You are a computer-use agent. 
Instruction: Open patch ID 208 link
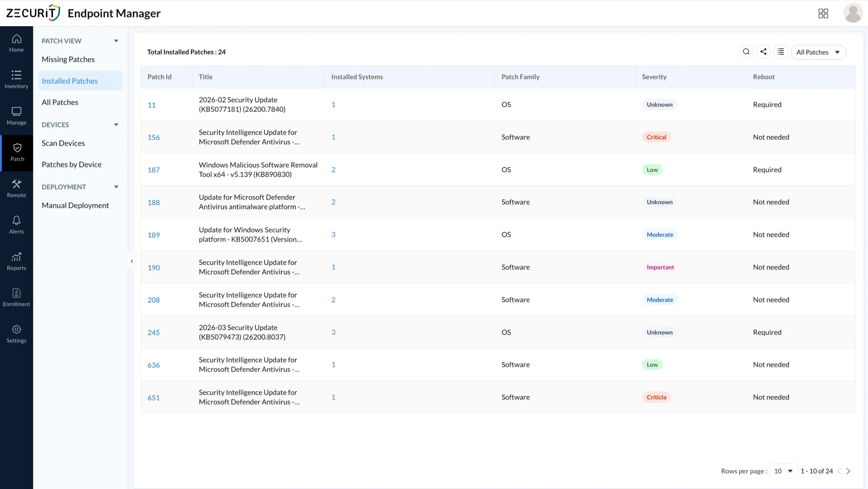154,300
